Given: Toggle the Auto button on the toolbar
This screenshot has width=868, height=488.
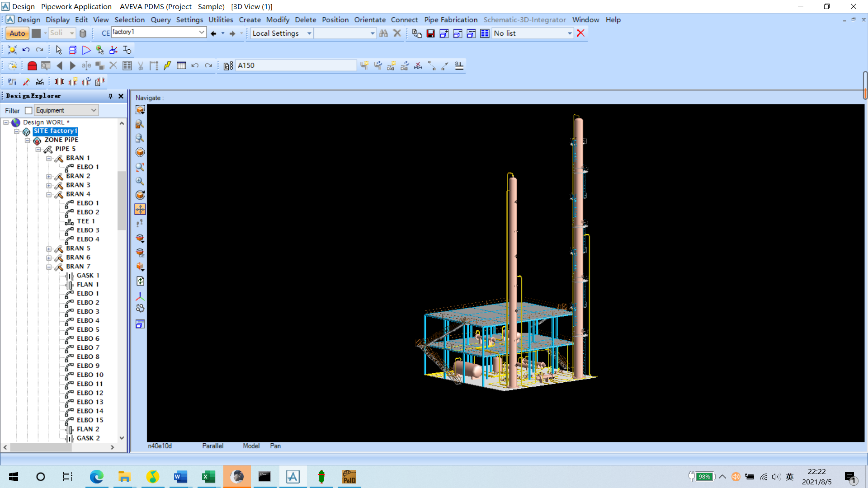Looking at the screenshot, I should [17, 33].
